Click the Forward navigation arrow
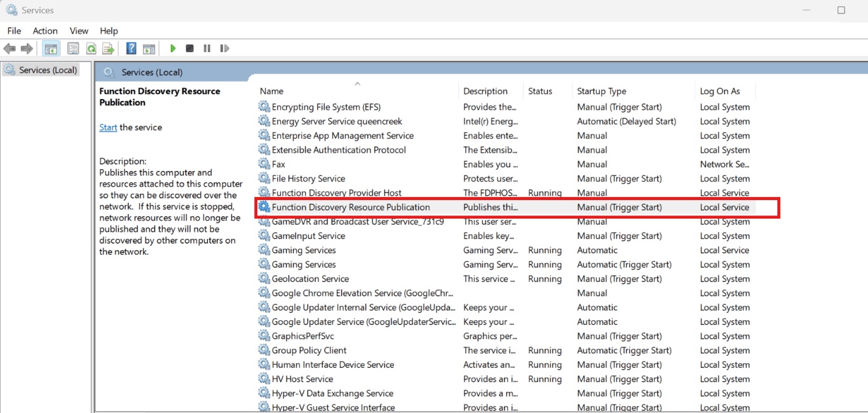868x413 pixels. [x=25, y=48]
